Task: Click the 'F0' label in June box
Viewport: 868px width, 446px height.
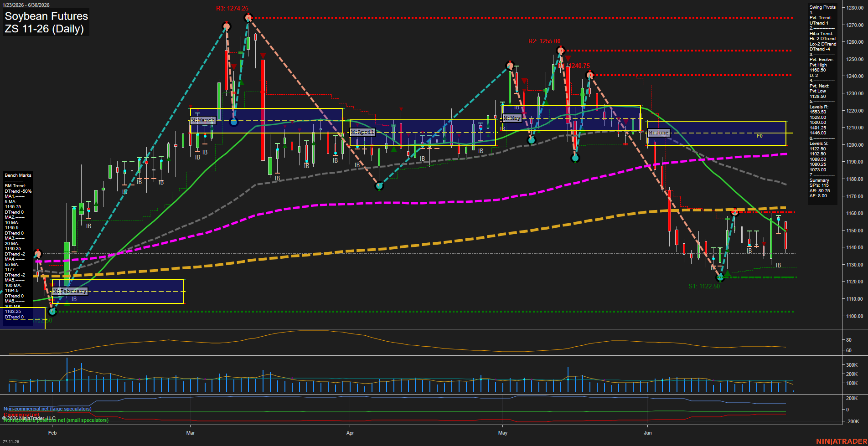Action: coord(759,136)
